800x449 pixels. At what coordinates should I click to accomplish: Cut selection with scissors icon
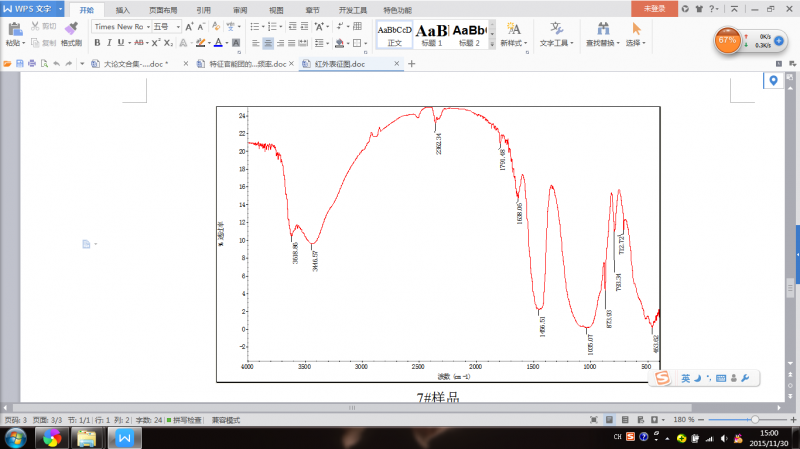pyautogui.click(x=35, y=26)
